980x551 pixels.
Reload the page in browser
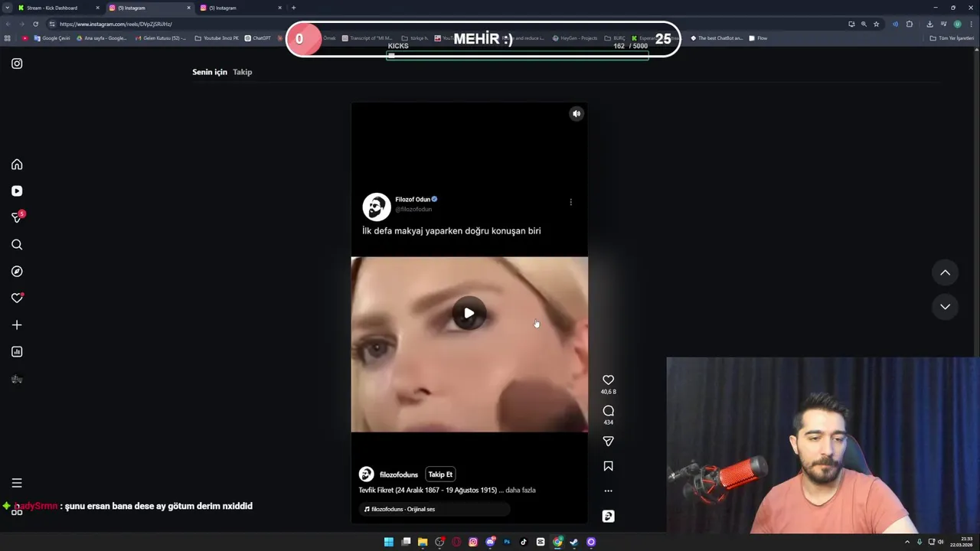(x=35, y=24)
